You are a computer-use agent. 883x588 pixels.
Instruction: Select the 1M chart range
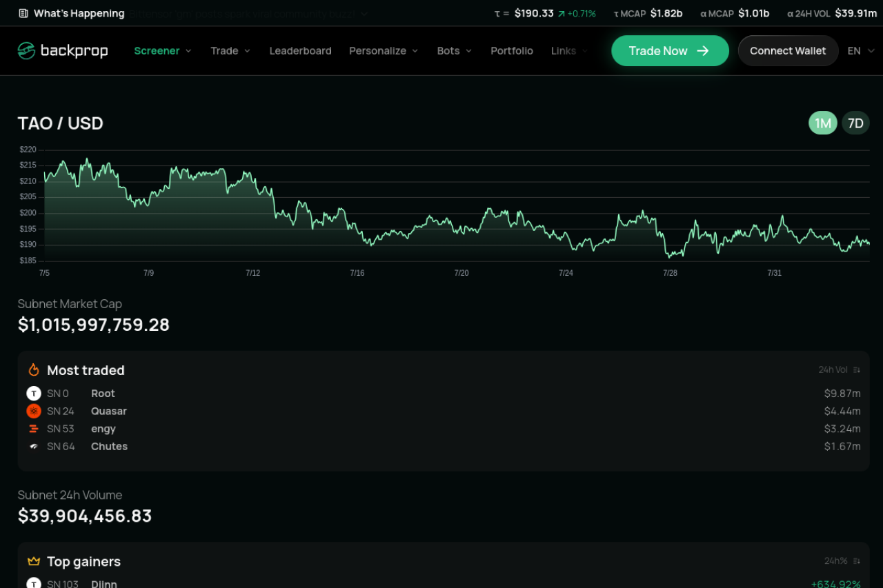tap(823, 123)
